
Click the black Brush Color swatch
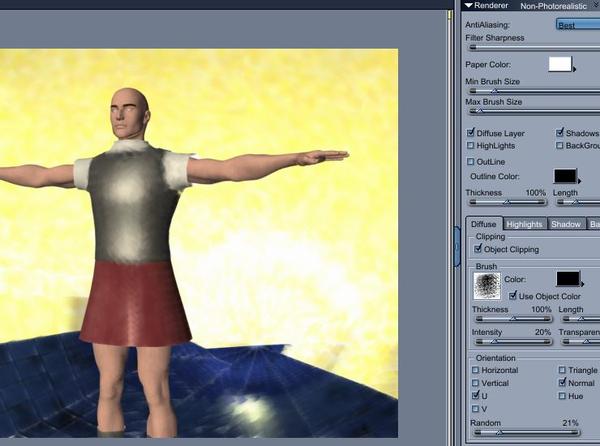(568, 279)
